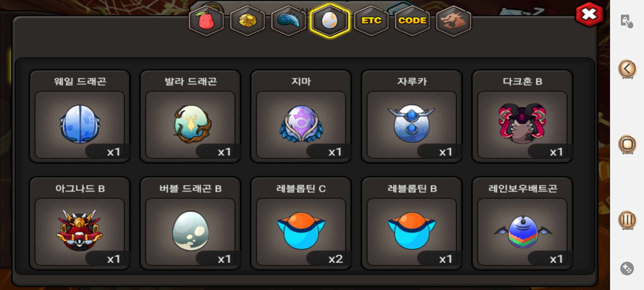644x290 pixels.
Task: Select the spotted egg inventory tab
Action: pyautogui.click(x=330, y=20)
